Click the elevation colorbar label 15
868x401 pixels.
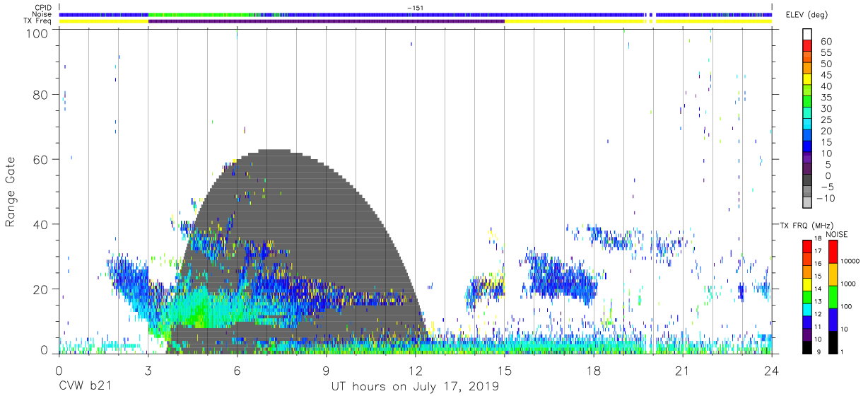(x=826, y=142)
